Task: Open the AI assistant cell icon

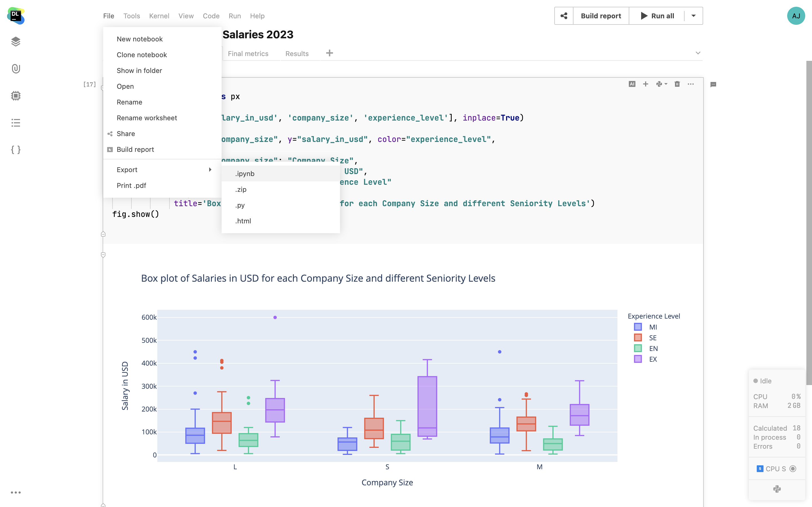Action: [x=632, y=84]
